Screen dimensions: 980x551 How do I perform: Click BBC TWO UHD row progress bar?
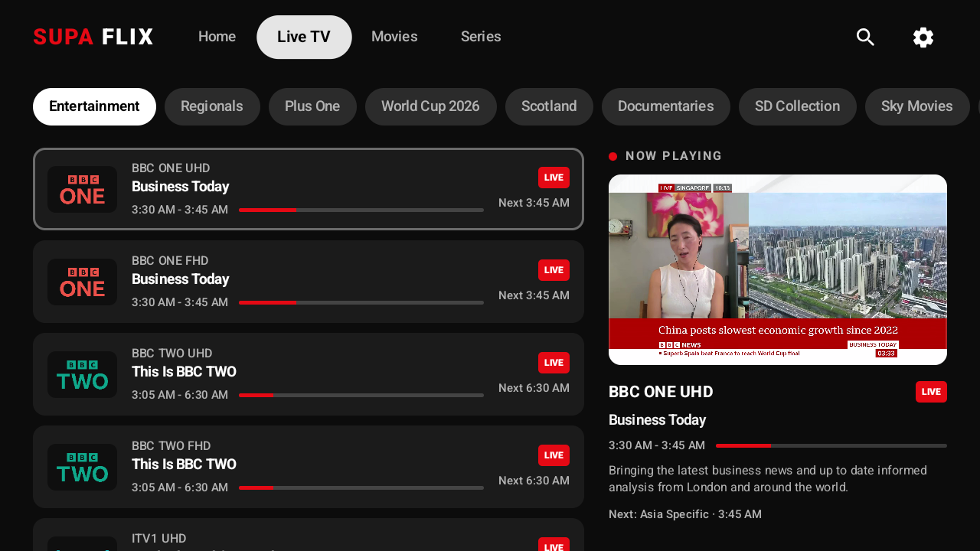coord(361,395)
